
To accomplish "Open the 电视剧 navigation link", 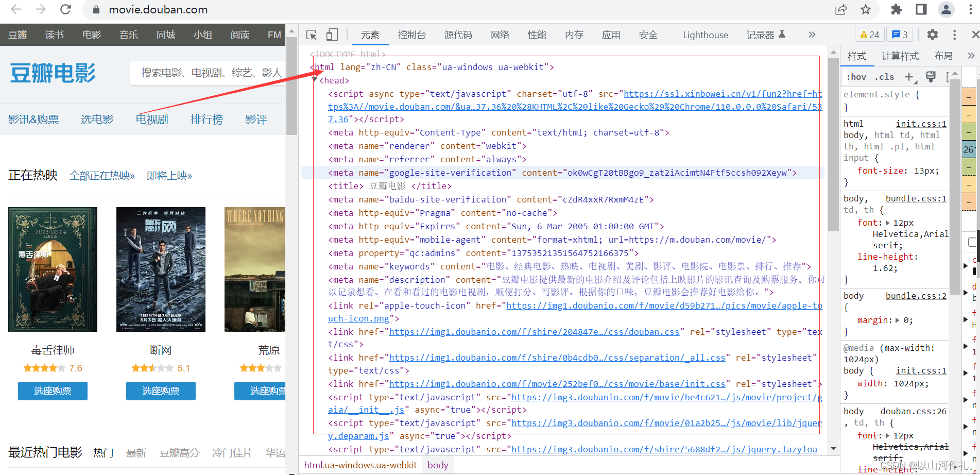I will 151,120.
